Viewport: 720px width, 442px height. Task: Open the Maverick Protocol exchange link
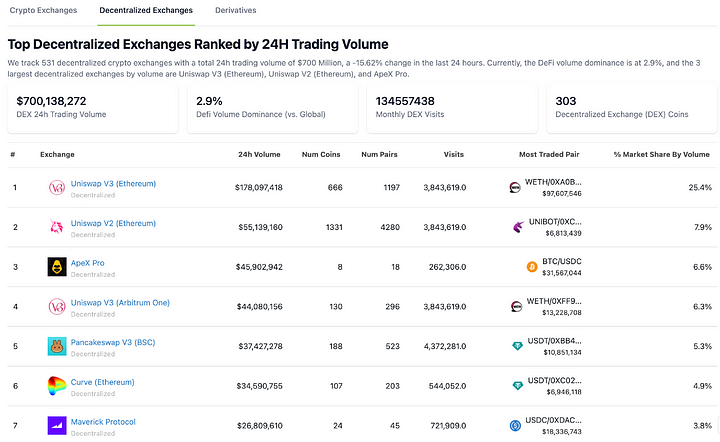103,422
